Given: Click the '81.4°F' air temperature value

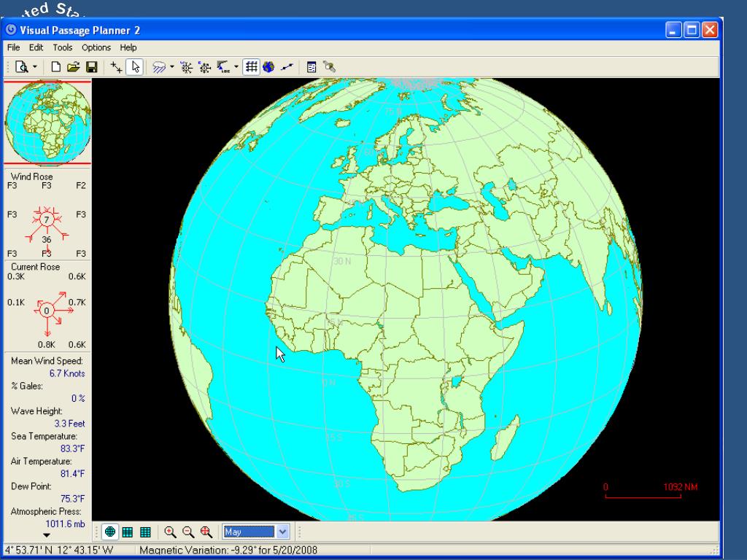Looking at the screenshot, I should (x=72, y=474).
